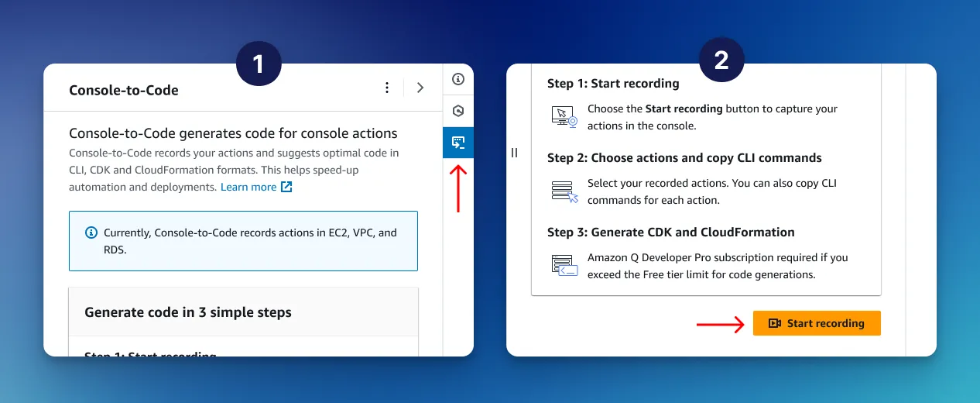Viewport: 980px width, 403px height.
Task: Click the 'Console-to-Code generates code for console actions' heading
Action: [233, 133]
